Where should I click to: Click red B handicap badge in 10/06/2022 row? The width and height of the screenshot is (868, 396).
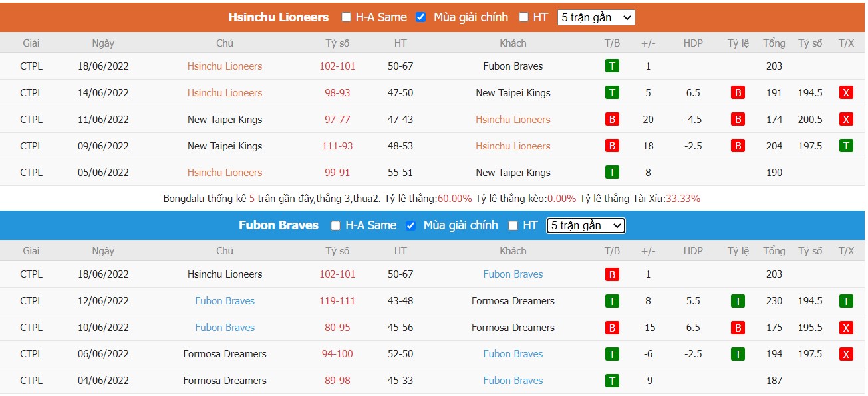(737, 328)
